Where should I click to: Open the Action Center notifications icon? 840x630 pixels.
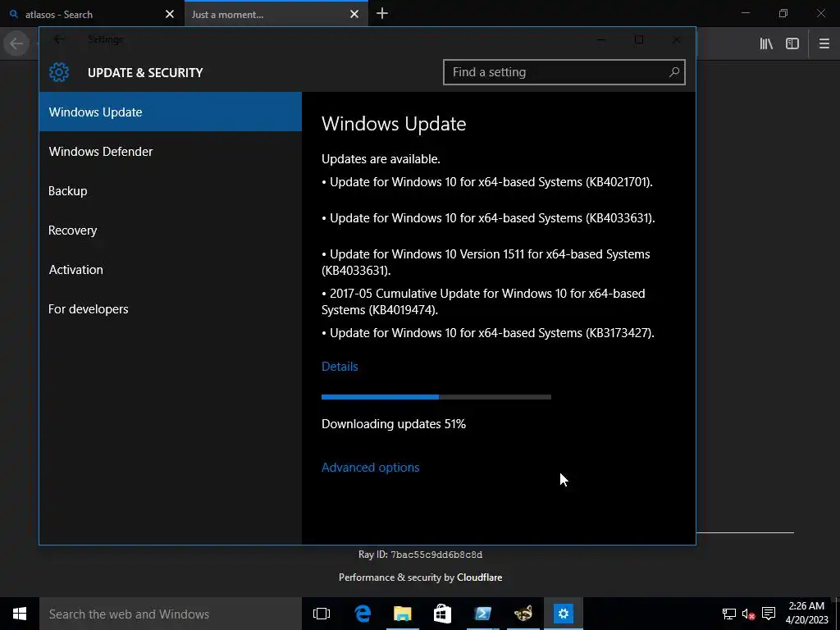[769, 614]
